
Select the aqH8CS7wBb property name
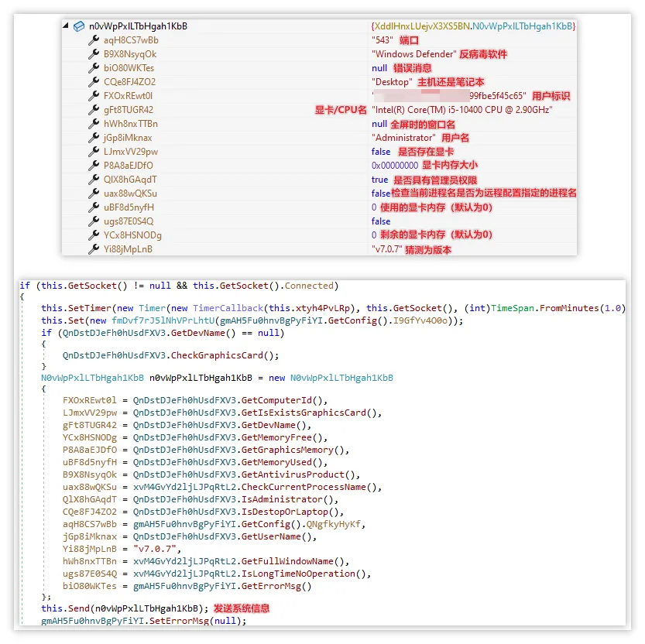pos(131,40)
